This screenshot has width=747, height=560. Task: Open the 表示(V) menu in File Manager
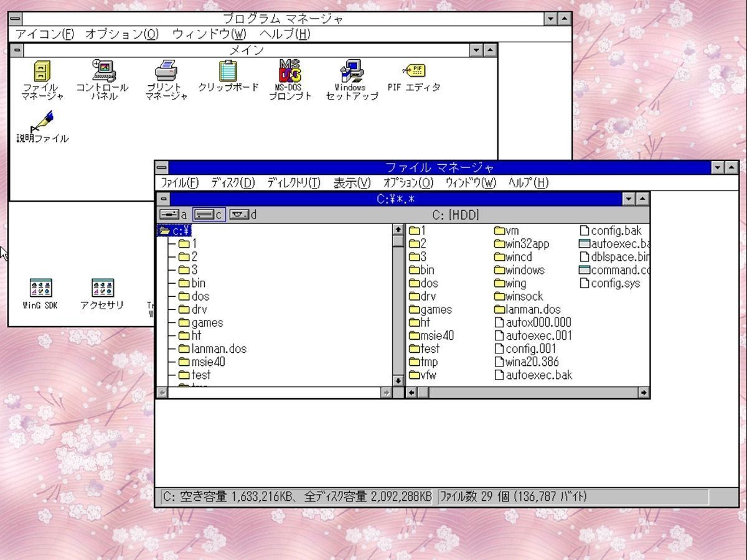[352, 182]
